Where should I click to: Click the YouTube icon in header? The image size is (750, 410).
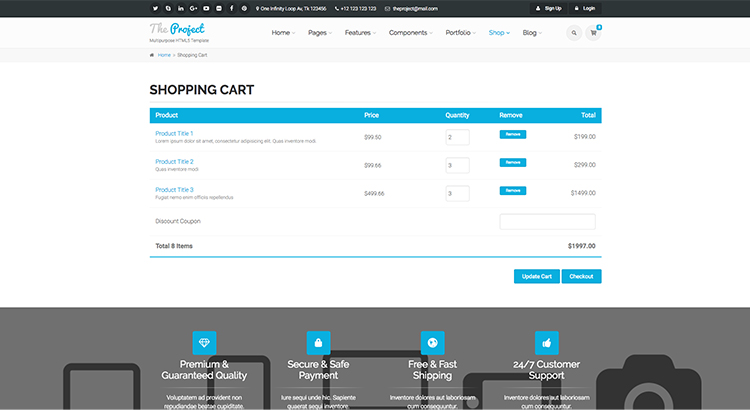point(206,8)
